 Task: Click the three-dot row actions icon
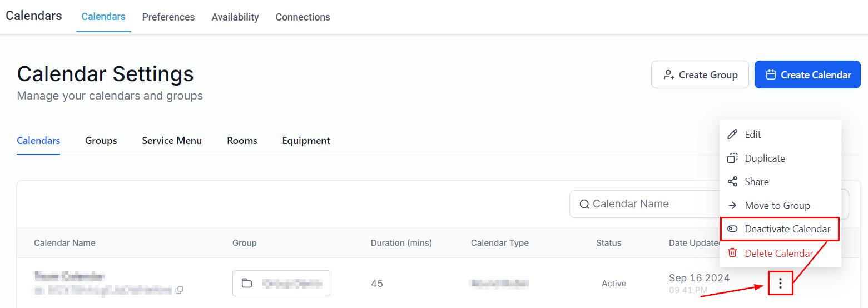tap(780, 284)
